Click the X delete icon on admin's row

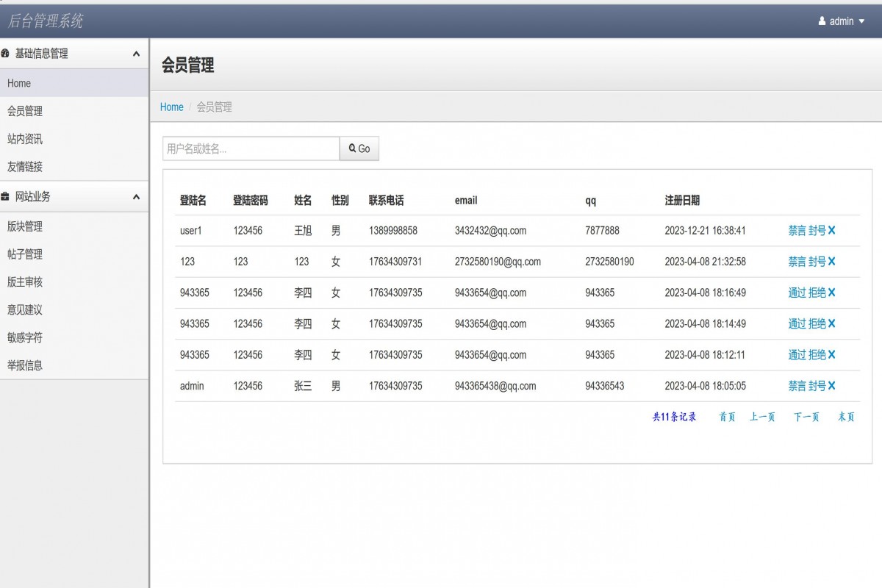point(831,385)
